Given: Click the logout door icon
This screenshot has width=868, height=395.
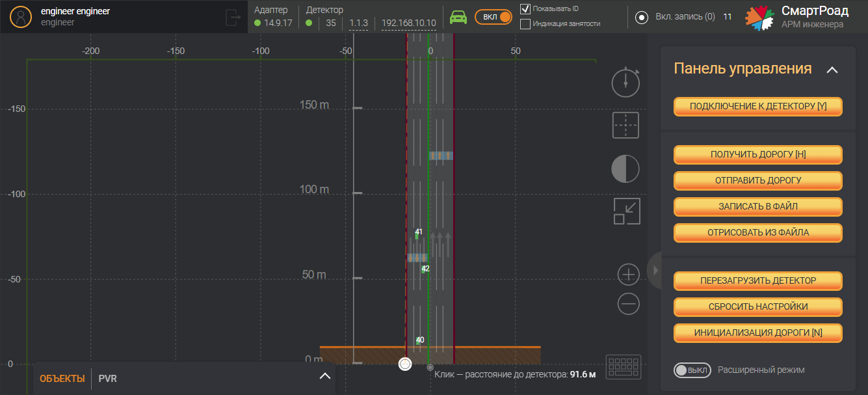Looking at the screenshot, I should 233,18.
